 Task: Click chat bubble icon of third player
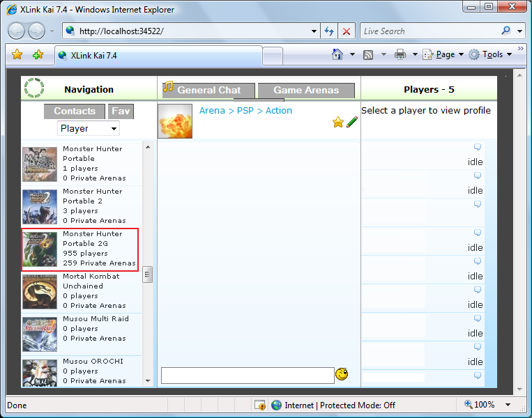pos(478,203)
